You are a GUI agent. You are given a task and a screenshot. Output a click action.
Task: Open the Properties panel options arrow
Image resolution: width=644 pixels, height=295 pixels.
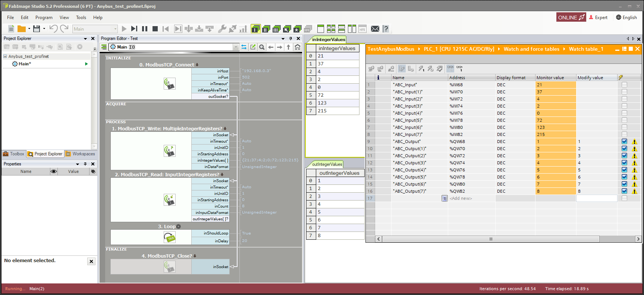78,164
